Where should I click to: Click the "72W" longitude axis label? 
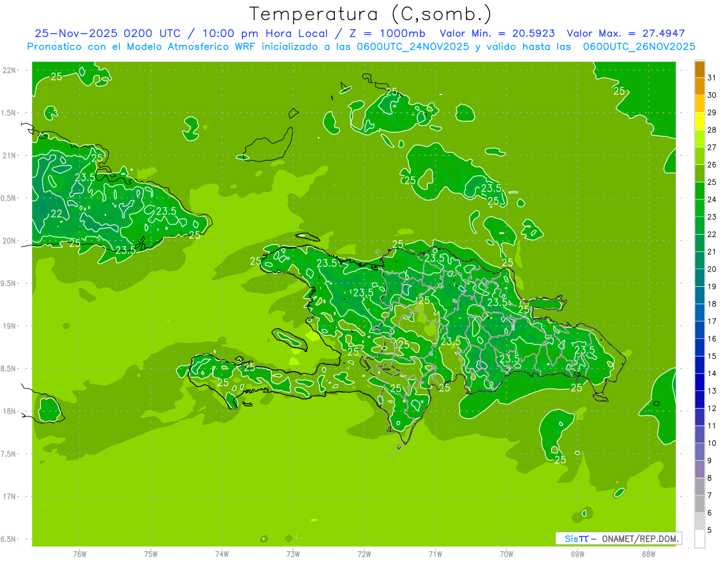click(365, 554)
